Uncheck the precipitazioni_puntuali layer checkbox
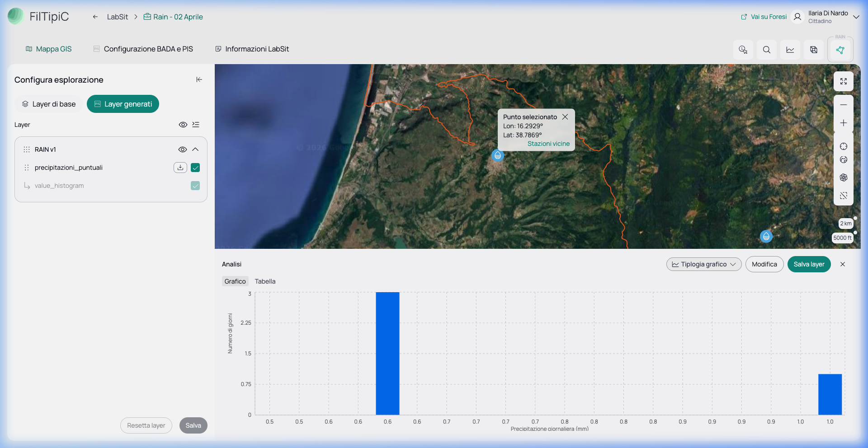The image size is (868, 448). [195, 168]
